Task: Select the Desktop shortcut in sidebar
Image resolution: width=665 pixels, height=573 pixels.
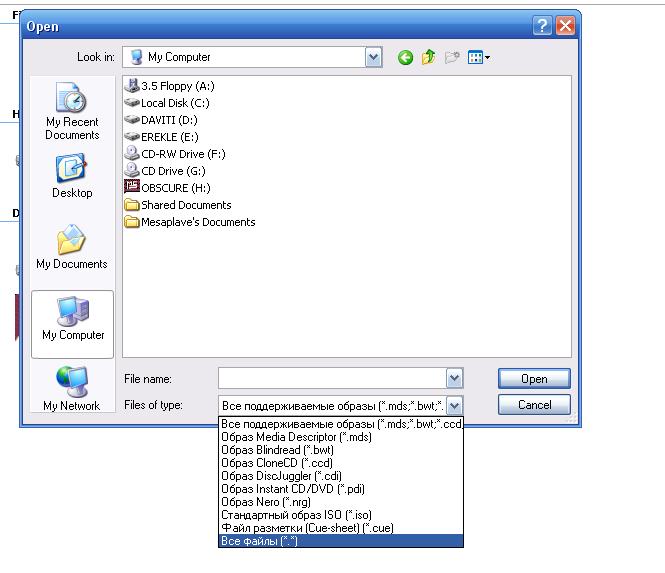Action: point(72,176)
